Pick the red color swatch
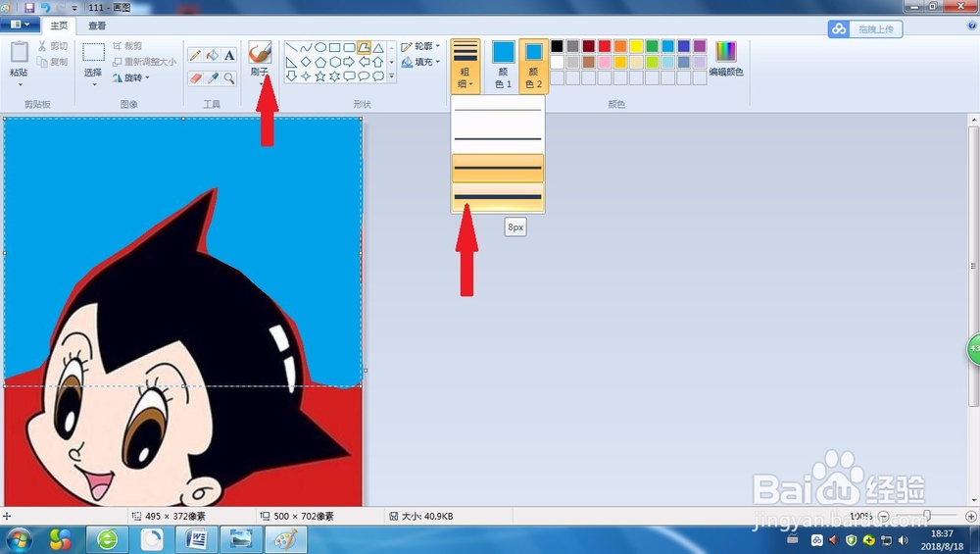The height and width of the screenshot is (554, 980). tap(605, 46)
